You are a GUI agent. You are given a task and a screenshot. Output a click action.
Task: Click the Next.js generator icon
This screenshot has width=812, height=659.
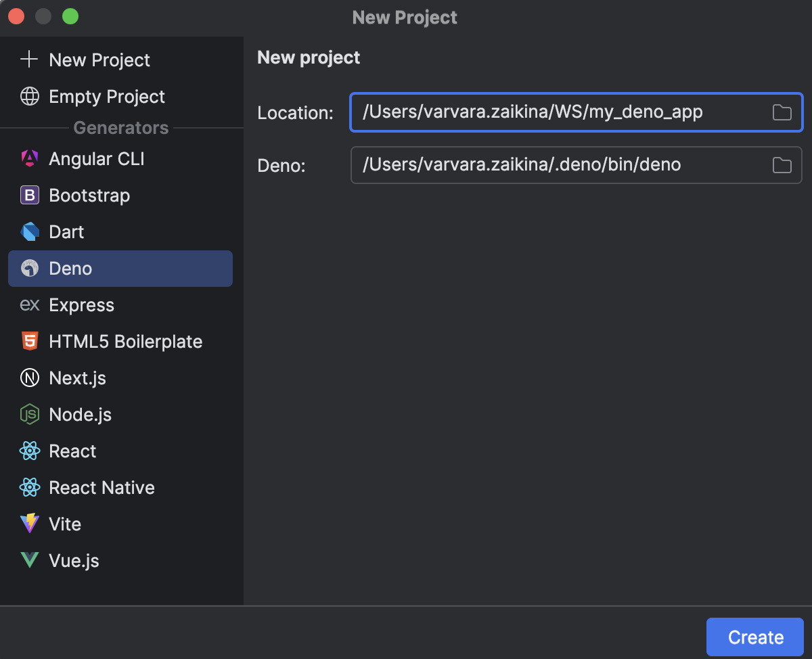(x=30, y=378)
